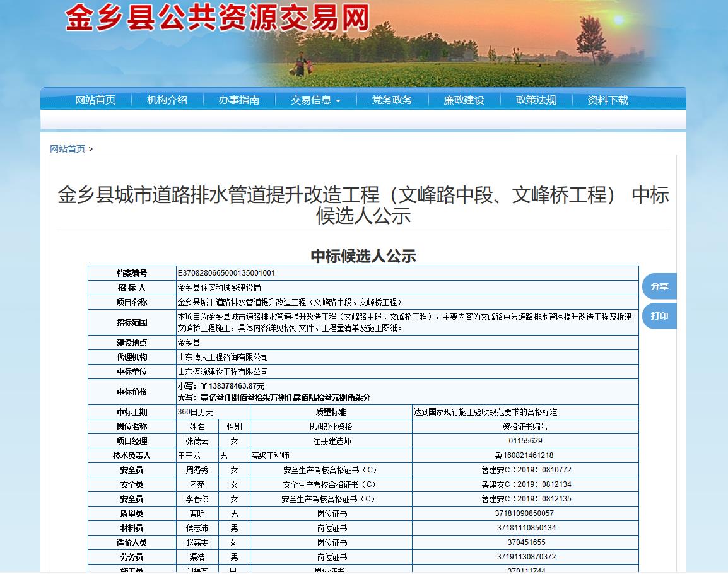
Task: Click the 建设地点 row label
Action: (x=132, y=343)
